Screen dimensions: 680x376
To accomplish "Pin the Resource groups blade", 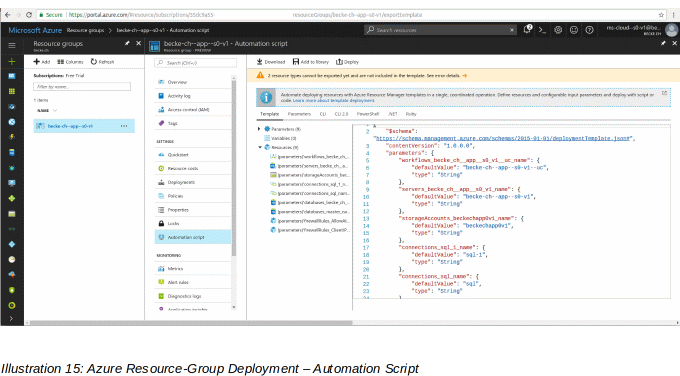I will coord(127,43).
